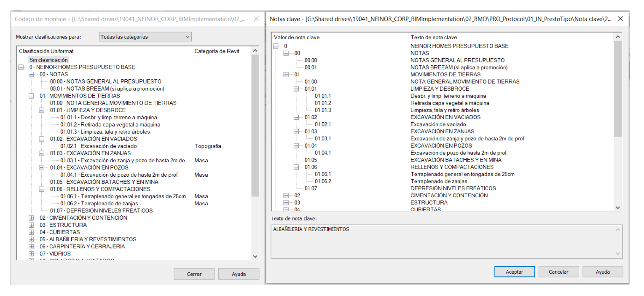Expand the '03 - ESTRUCTURA' node
644x296 pixels.
click(31, 225)
